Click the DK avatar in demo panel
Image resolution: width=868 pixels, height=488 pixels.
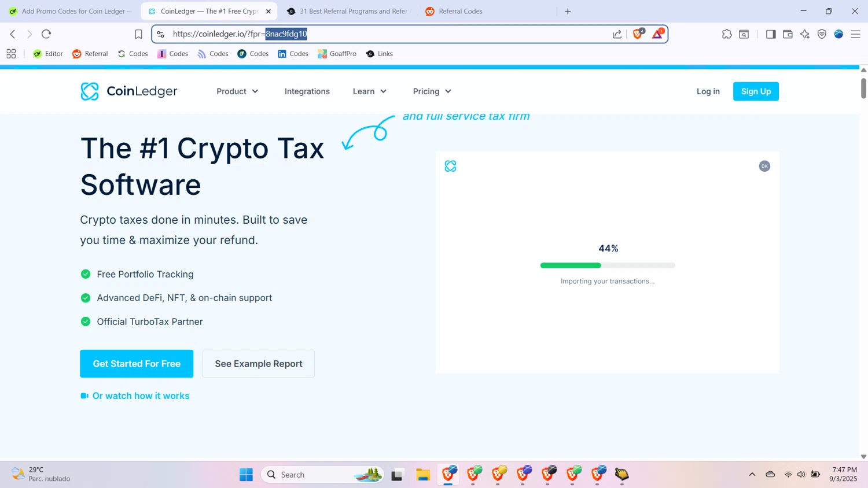click(764, 166)
